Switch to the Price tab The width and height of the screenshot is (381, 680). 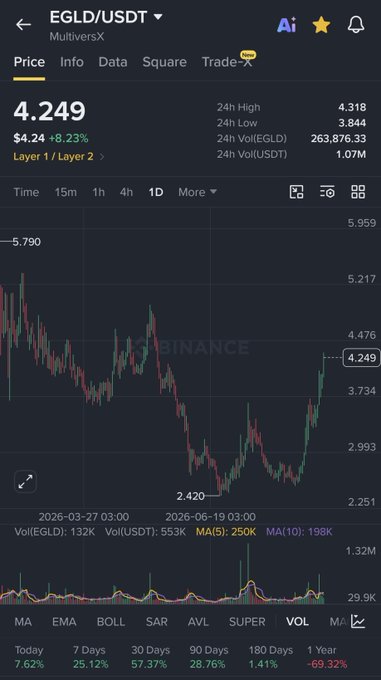point(29,62)
